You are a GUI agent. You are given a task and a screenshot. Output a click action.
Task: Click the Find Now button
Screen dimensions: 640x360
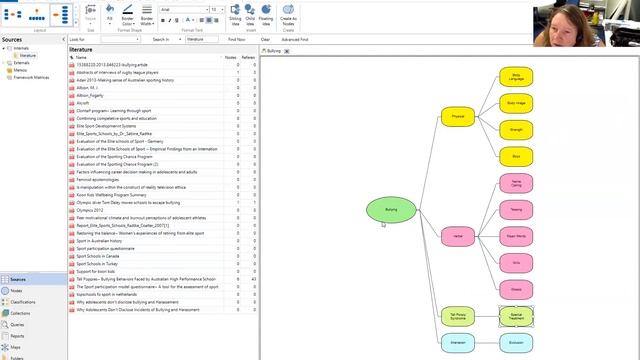236,40
